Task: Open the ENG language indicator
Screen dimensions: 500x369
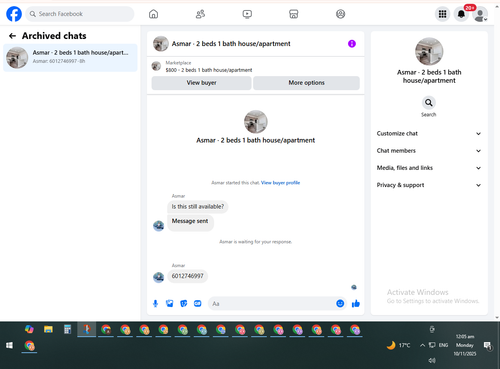Action: [443, 345]
